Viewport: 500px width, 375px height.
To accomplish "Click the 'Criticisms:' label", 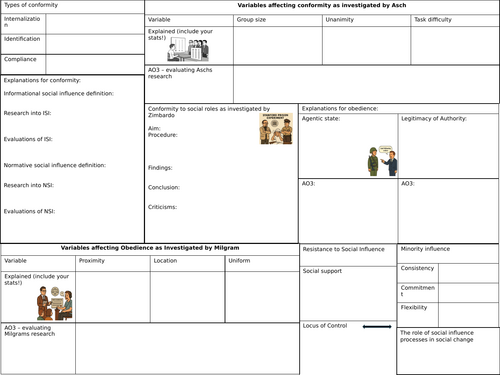I will [x=162, y=207].
